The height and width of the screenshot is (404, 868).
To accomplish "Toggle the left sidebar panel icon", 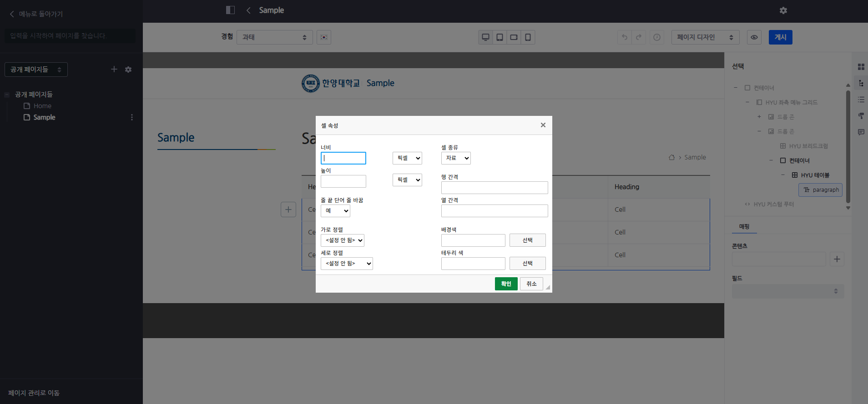I will tap(230, 10).
